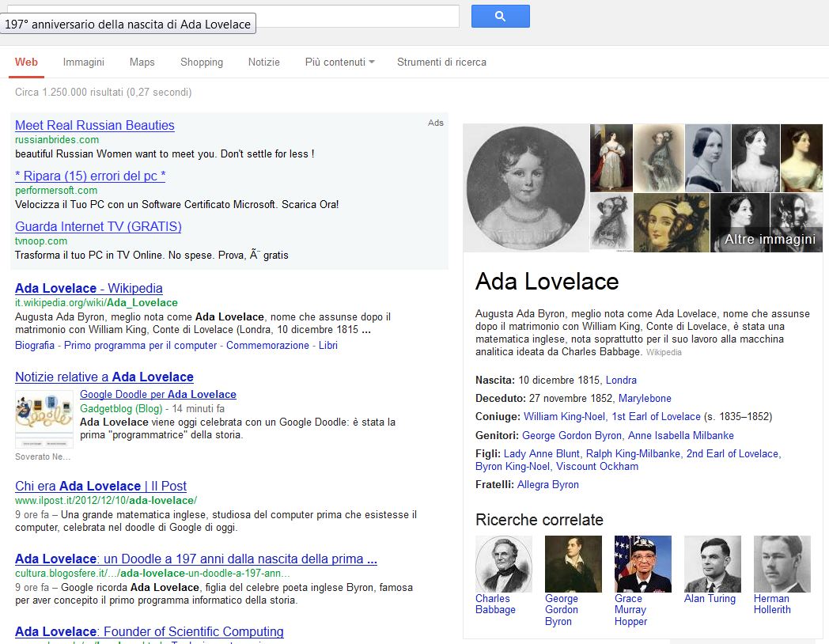Click the Alan Turing photo
This screenshot has width=829, height=644.
713,563
